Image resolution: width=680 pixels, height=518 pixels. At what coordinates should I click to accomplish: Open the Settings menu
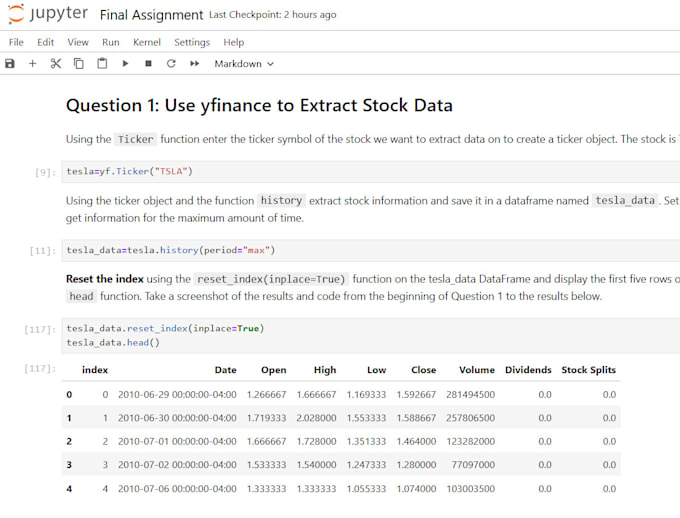[x=192, y=42]
